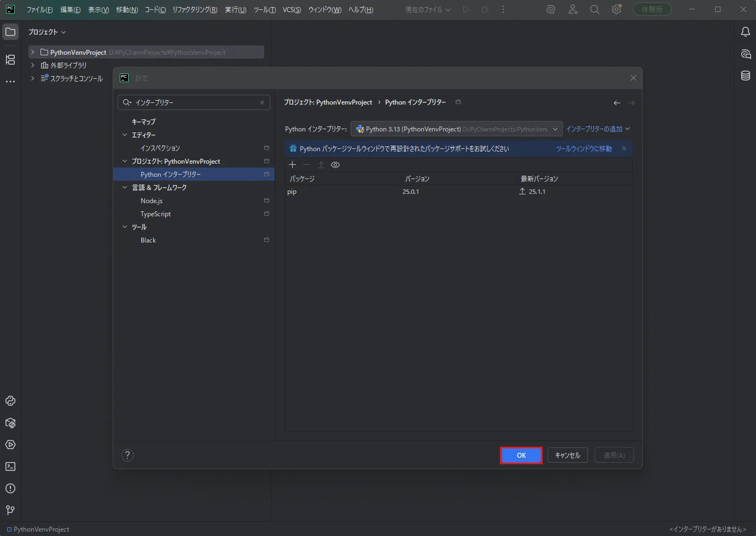Viewport: 756px width, 536px height.
Task: Open the Python interpreter dropdown
Action: (456, 129)
